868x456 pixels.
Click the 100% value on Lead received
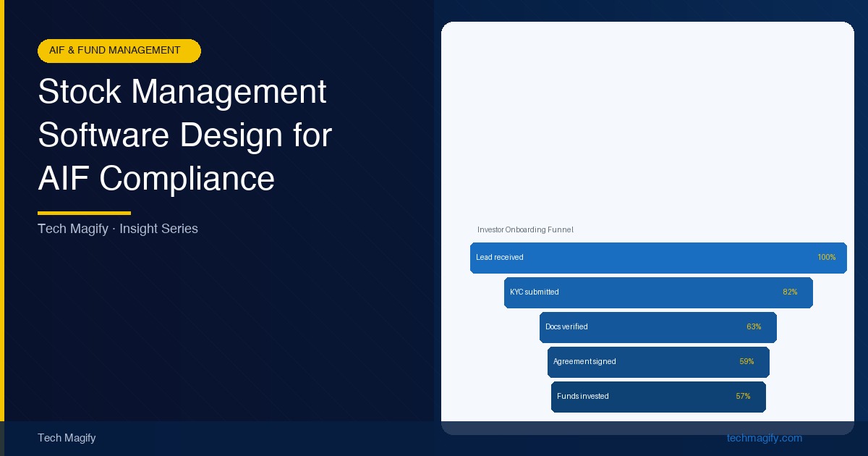click(x=826, y=258)
